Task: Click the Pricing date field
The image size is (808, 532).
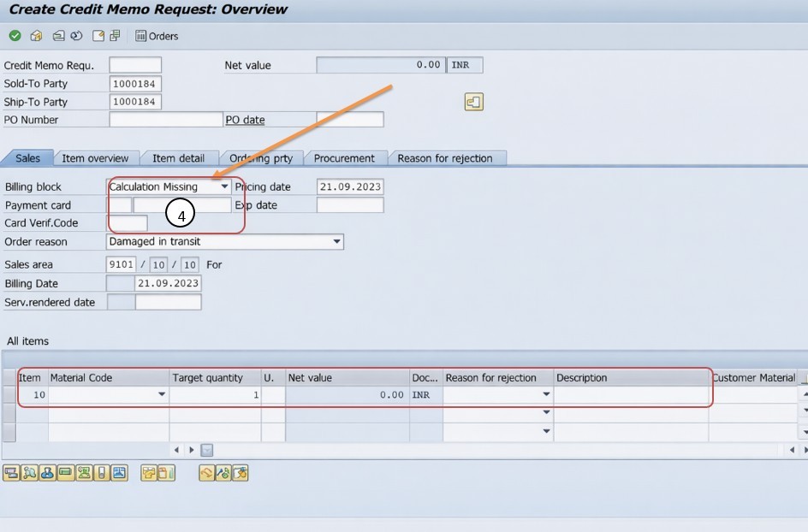Action: point(349,186)
